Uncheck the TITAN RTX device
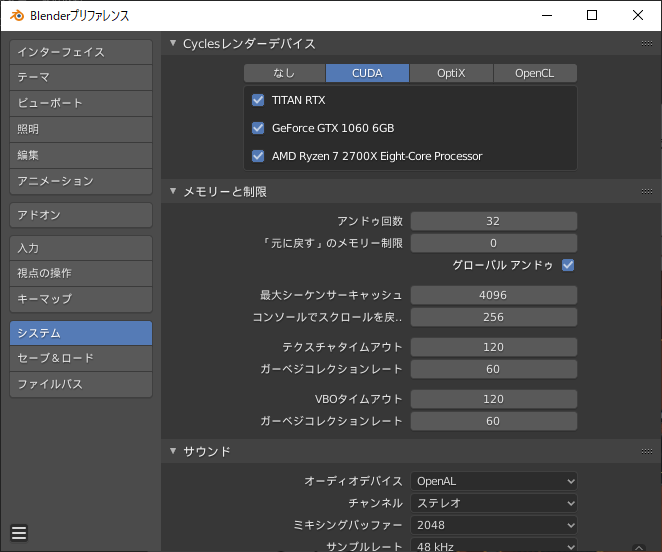Viewport: 662px width, 552px height. 258,100
